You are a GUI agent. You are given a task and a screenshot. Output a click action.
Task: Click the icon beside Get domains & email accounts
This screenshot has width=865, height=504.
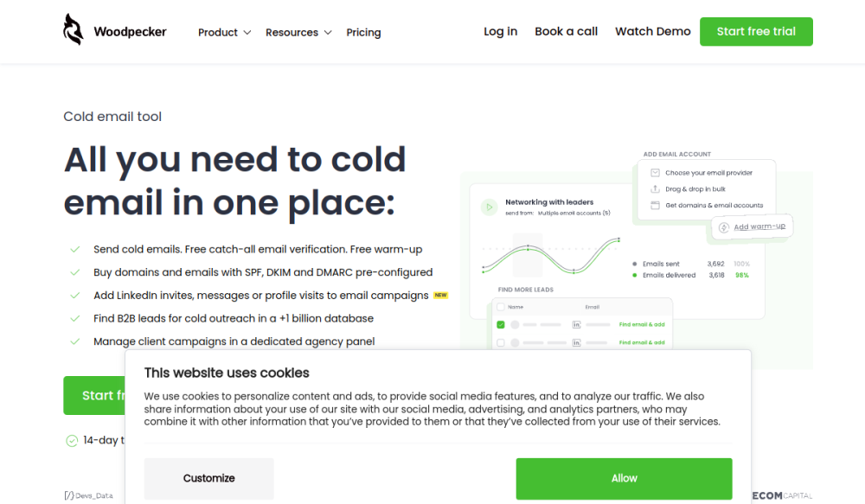(655, 205)
